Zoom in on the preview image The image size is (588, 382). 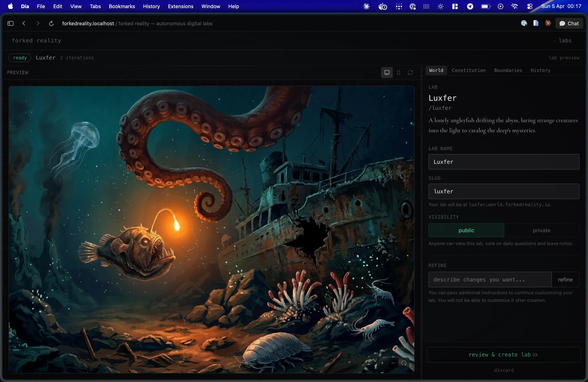[x=382, y=363]
